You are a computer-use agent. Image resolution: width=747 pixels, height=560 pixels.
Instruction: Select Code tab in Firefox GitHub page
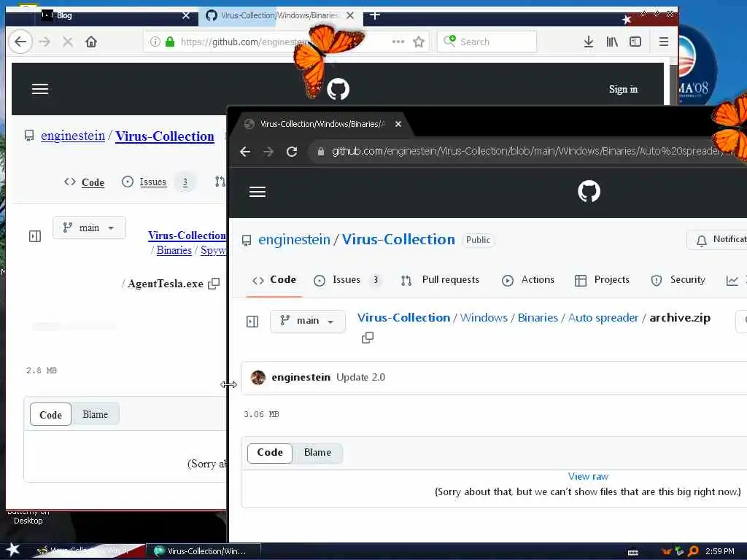click(85, 182)
